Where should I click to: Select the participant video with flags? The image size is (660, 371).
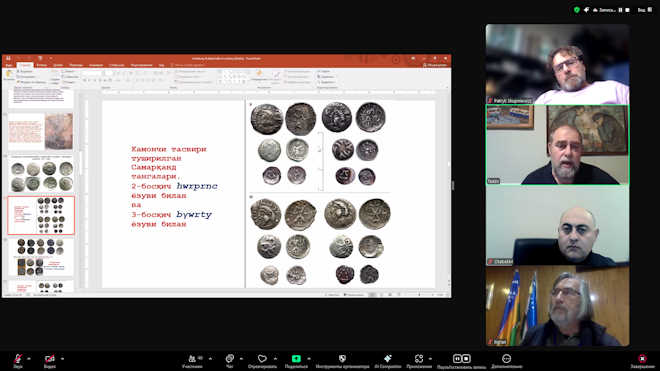(x=557, y=306)
